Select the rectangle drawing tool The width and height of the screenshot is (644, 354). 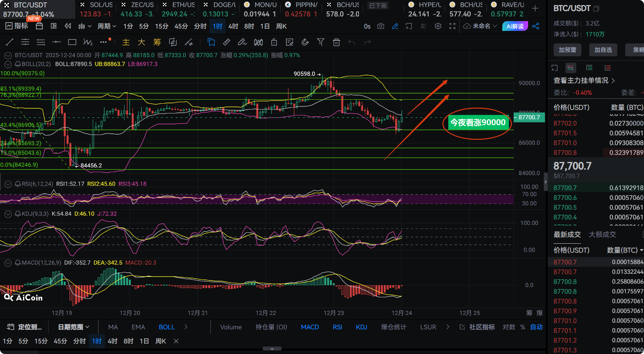click(72, 42)
